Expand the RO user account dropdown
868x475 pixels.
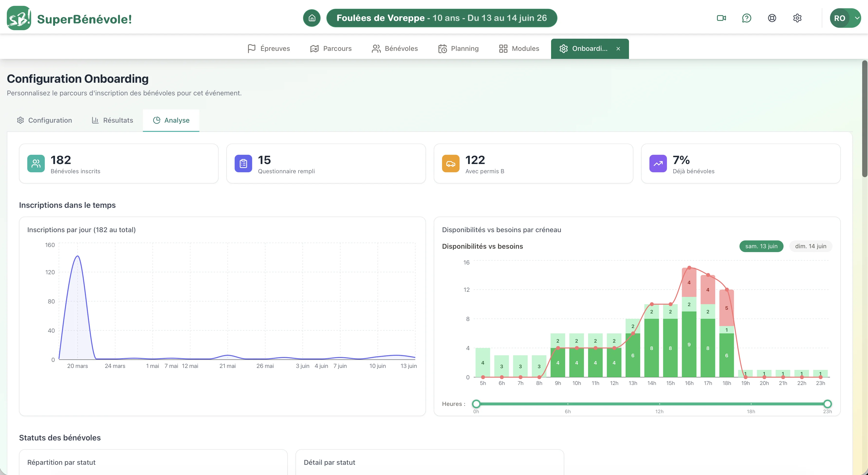tap(845, 18)
